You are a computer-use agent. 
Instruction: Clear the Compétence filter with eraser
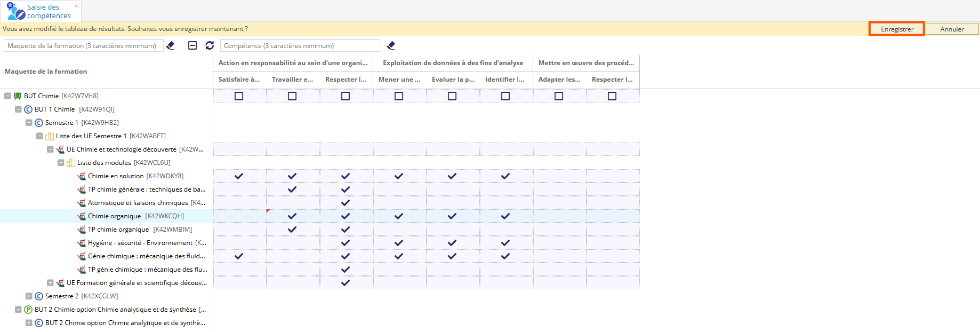pyautogui.click(x=391, y=46)
